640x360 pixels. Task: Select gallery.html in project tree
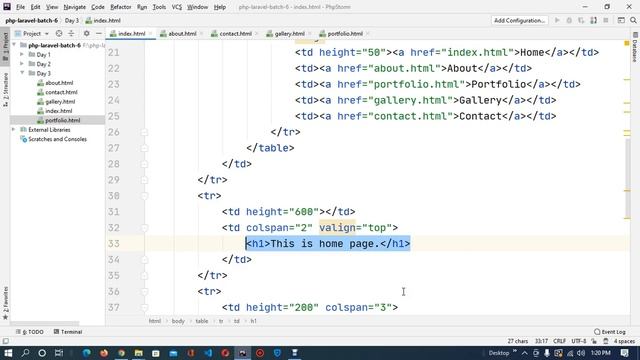60,101
